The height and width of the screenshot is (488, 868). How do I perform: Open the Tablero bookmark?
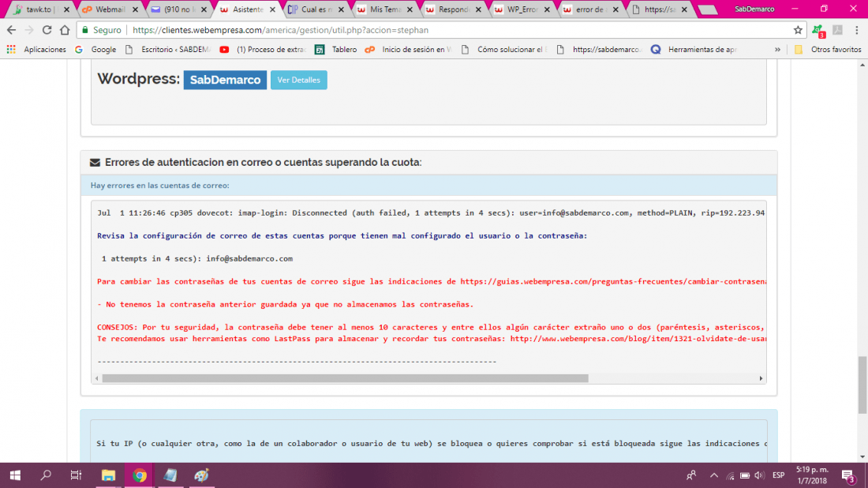click(x=336, y=49)
